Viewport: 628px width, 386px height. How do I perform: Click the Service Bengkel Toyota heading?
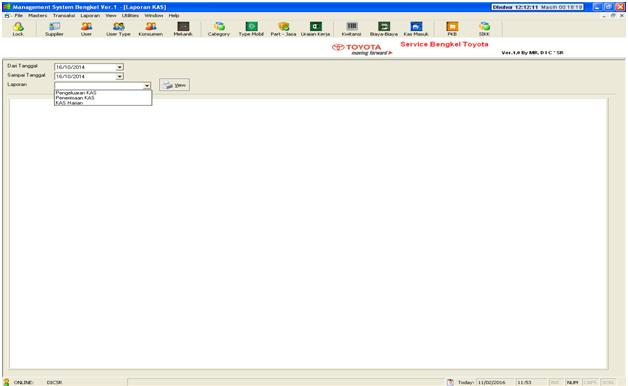(x=444, y=44)
